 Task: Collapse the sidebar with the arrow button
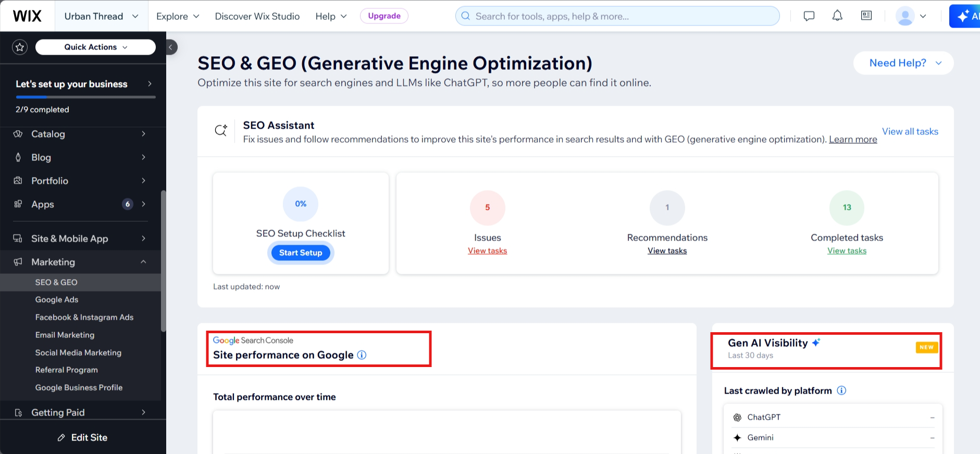[x=171, y=47]
